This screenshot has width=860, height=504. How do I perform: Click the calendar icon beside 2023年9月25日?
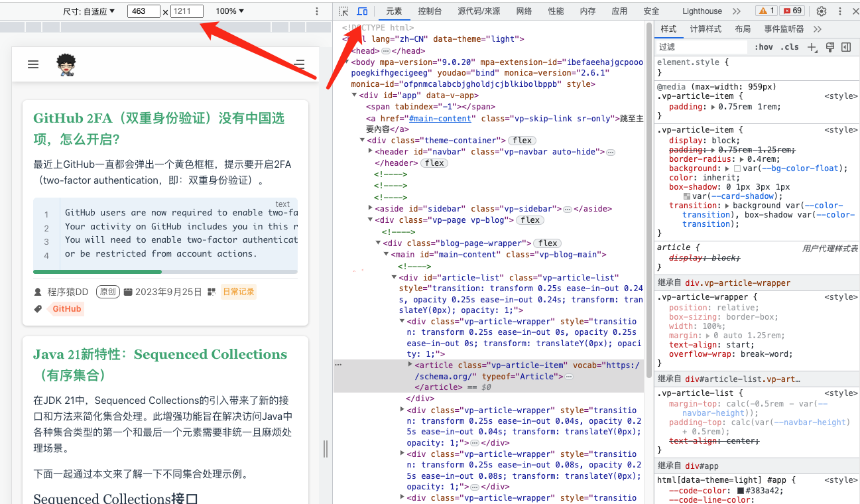128,292
